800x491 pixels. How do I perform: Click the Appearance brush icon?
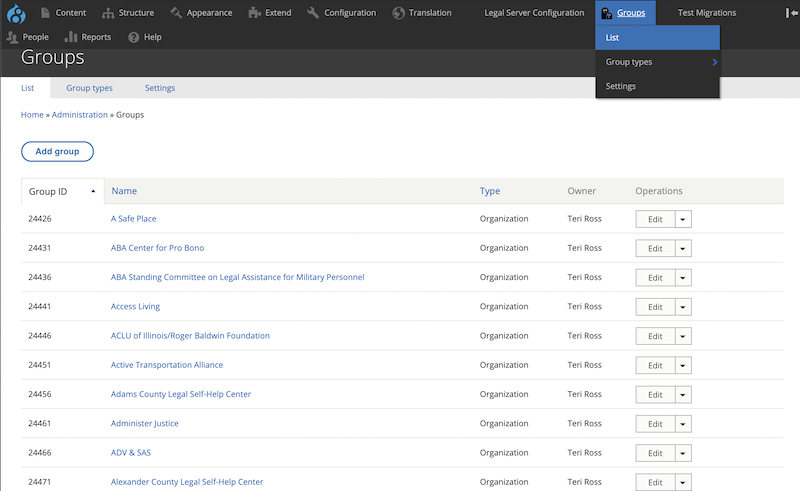click(176, 13)
